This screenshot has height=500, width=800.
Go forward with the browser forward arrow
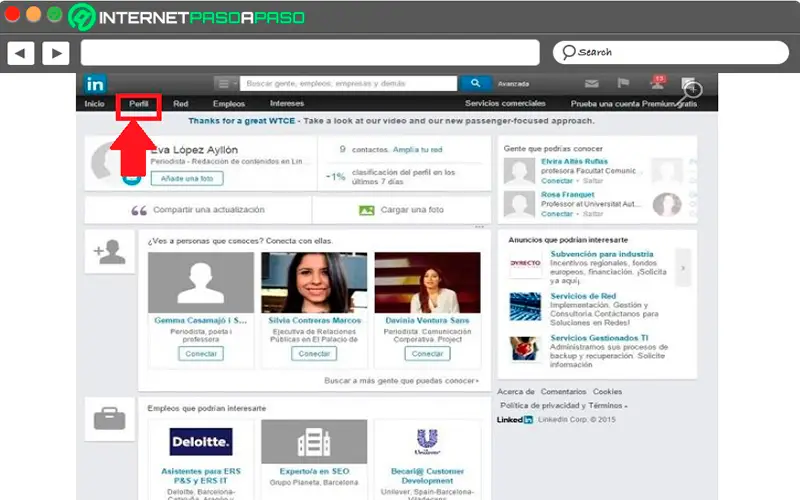tap(56, 53)
